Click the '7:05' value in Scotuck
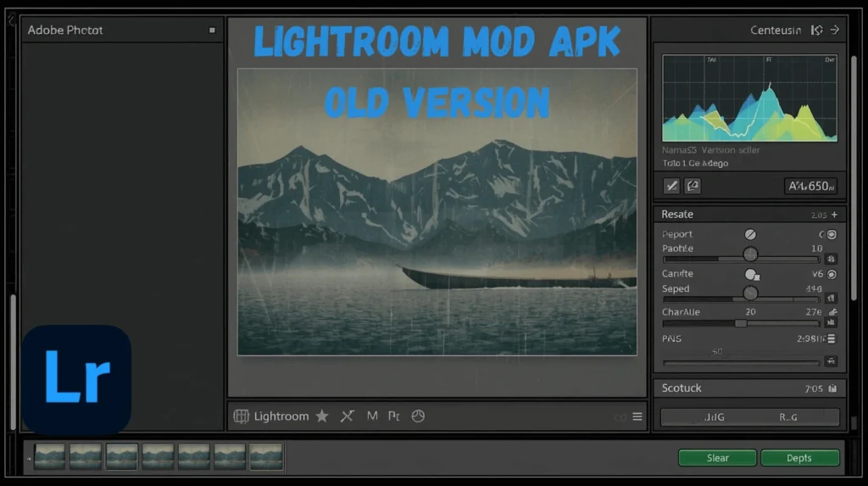The height and width of the screenshot is (486, 868). 814,389
